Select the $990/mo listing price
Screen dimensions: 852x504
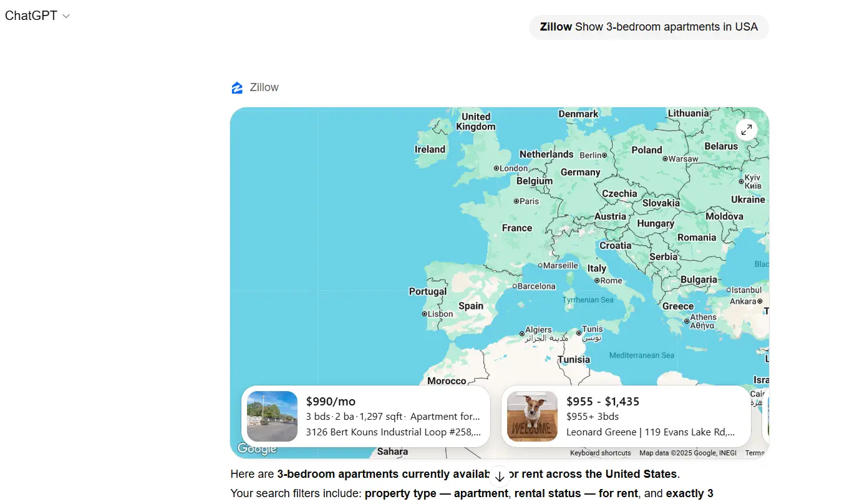[331, 401]
